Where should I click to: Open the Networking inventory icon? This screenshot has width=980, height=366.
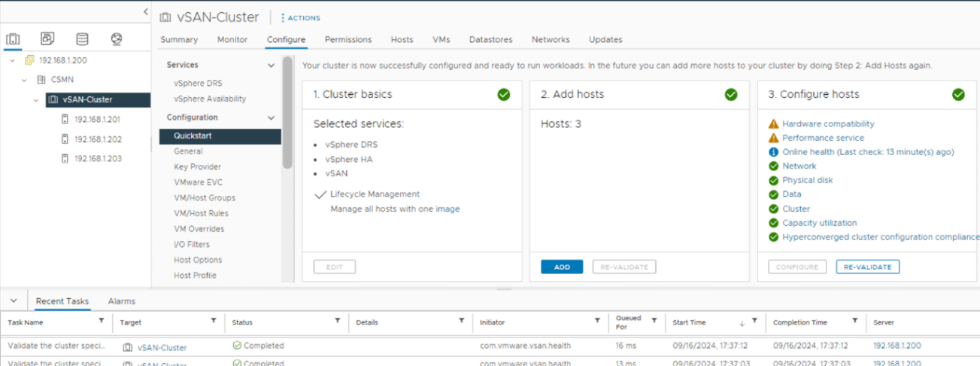116,38
